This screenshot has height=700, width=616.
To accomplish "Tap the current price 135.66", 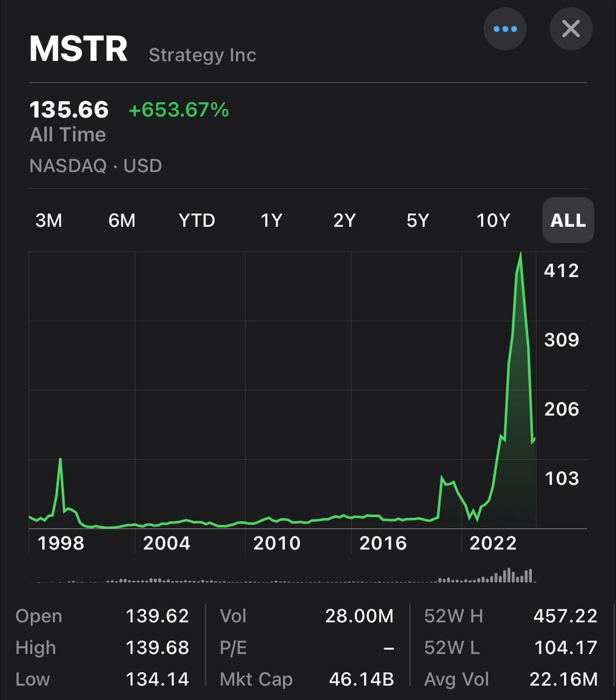I will (69, 109).
